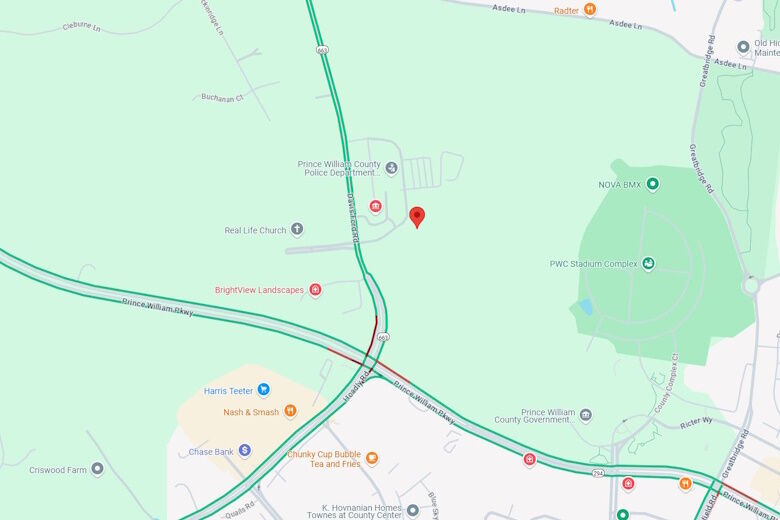Select the Nash & Smash restaurant icon

pos(290,411)
